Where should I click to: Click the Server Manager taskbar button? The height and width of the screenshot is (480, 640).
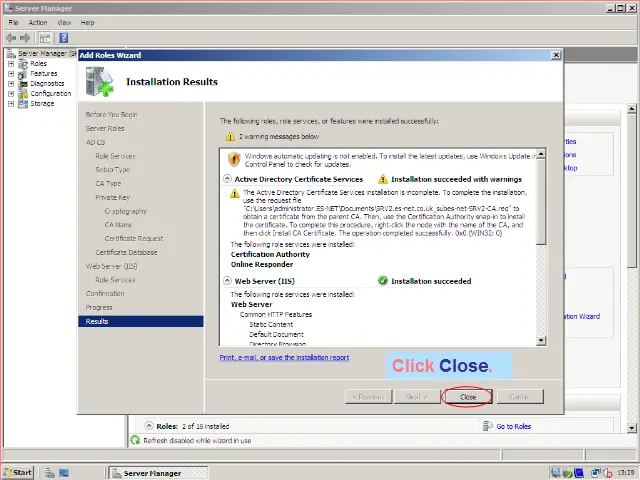coord(159,473)
